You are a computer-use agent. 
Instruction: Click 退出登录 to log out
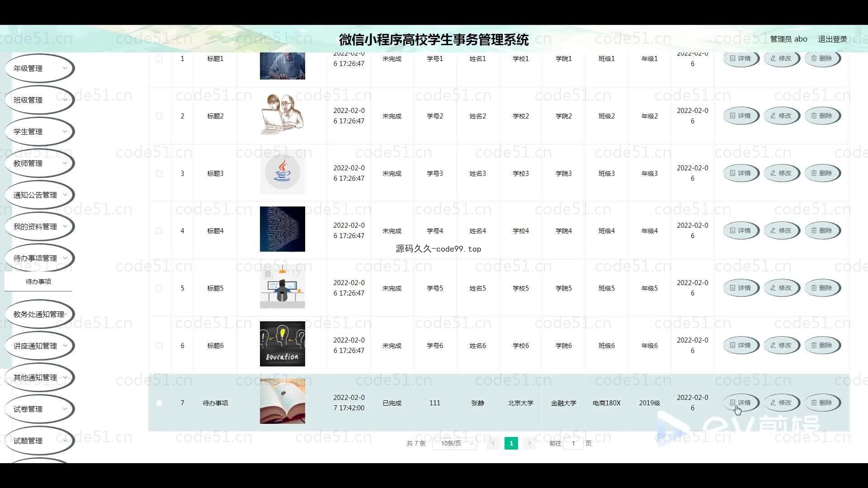click(x=832, y=39)
